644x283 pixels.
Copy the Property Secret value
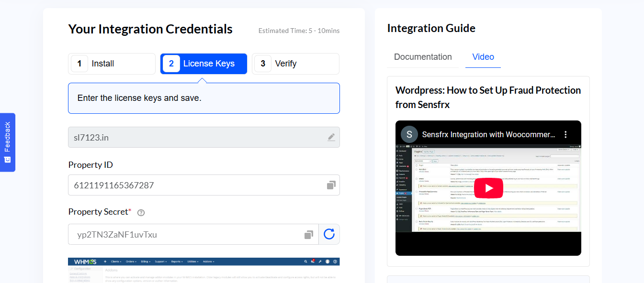(309, 234)
